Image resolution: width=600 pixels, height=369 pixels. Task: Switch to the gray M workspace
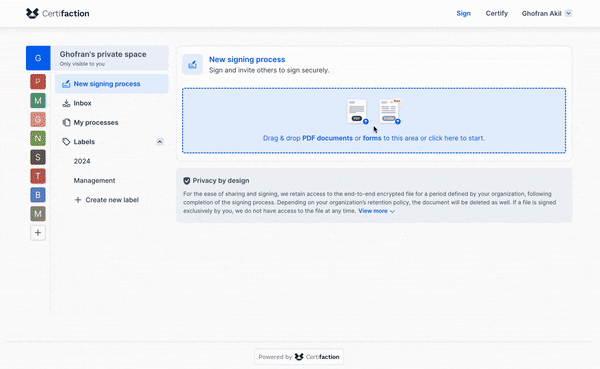38,214
